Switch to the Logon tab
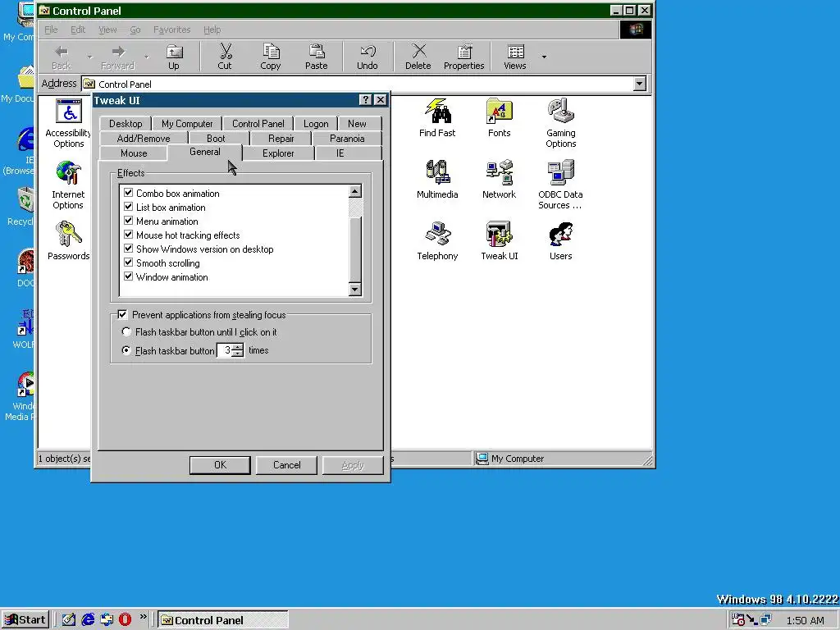 316,124
